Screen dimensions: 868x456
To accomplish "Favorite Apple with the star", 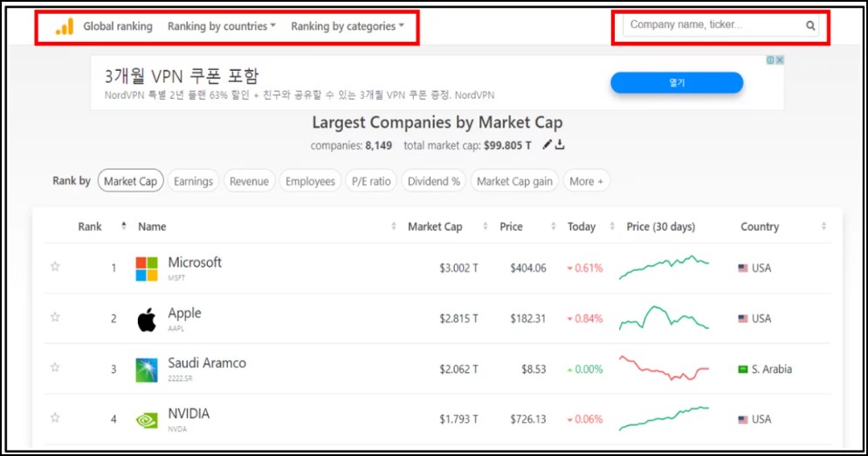I will click(x=55, y=317).
